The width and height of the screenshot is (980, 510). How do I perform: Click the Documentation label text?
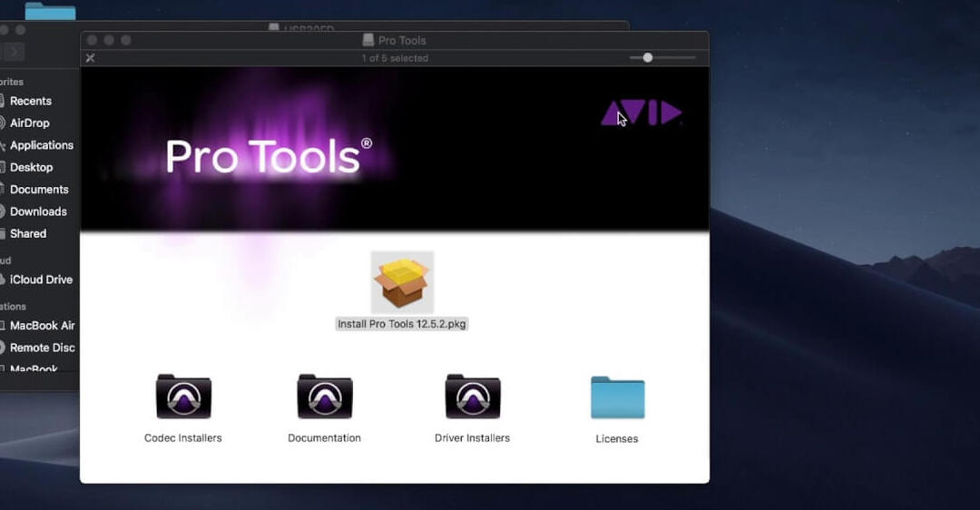click(324, 438)
